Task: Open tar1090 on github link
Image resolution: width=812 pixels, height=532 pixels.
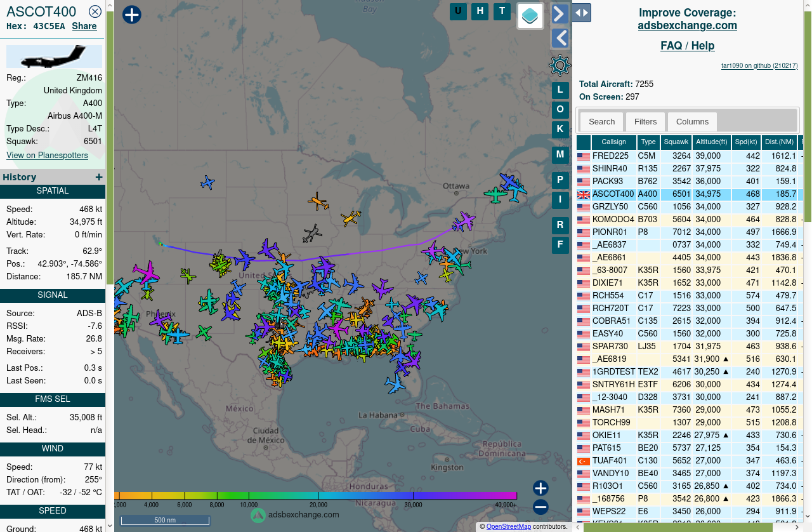Action: tap(759, 65)
